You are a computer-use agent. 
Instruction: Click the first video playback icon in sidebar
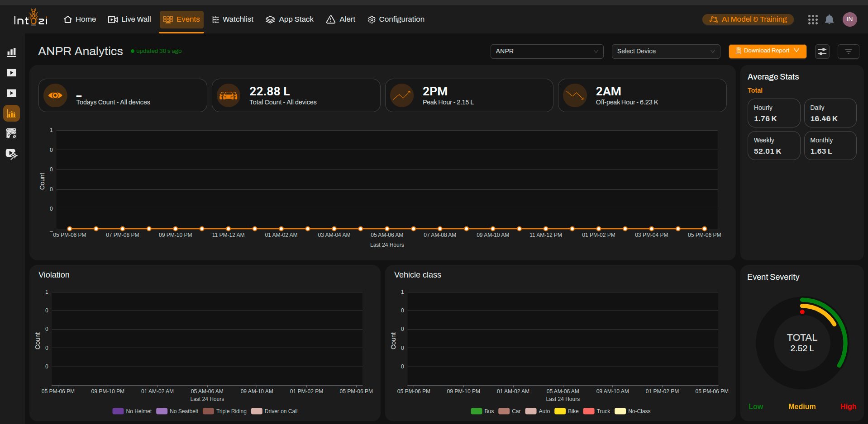pyautogui.click(x=12, y=72)
